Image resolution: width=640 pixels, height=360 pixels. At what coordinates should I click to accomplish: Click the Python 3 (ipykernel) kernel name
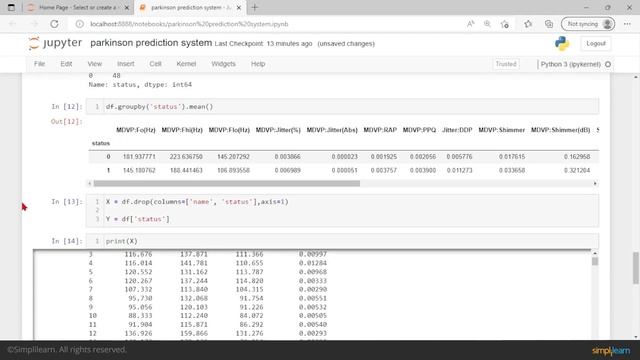coord(570,64)
